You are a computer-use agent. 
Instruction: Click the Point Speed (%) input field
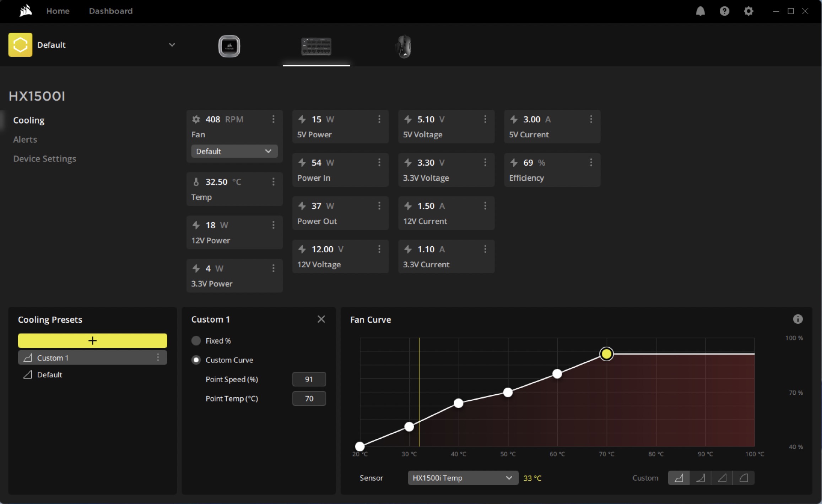[x=309, y=379]
